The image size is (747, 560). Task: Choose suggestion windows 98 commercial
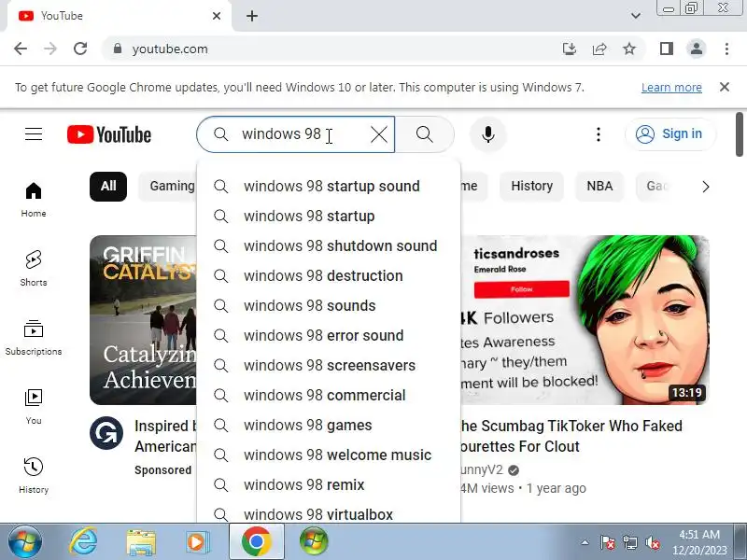(329, 395)
